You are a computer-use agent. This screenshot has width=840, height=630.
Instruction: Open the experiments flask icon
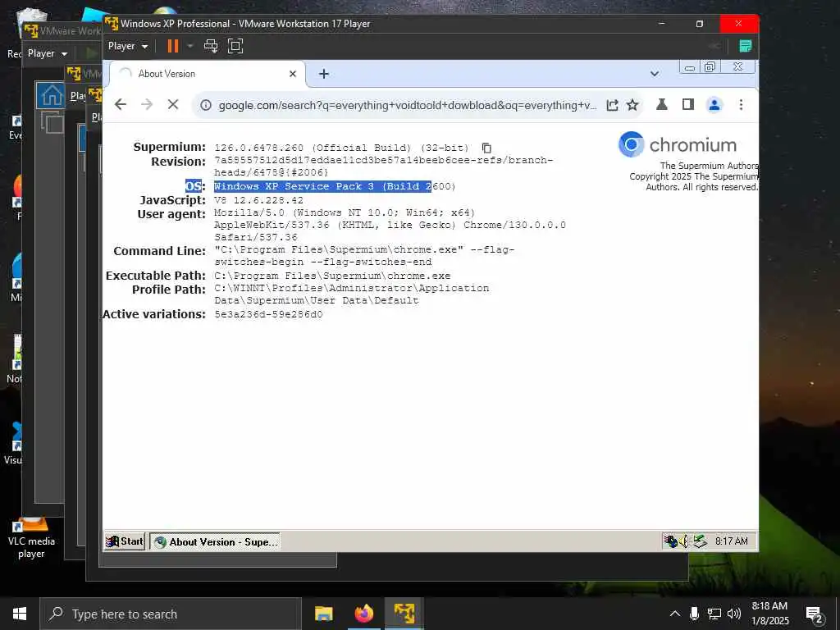[662, 104]
